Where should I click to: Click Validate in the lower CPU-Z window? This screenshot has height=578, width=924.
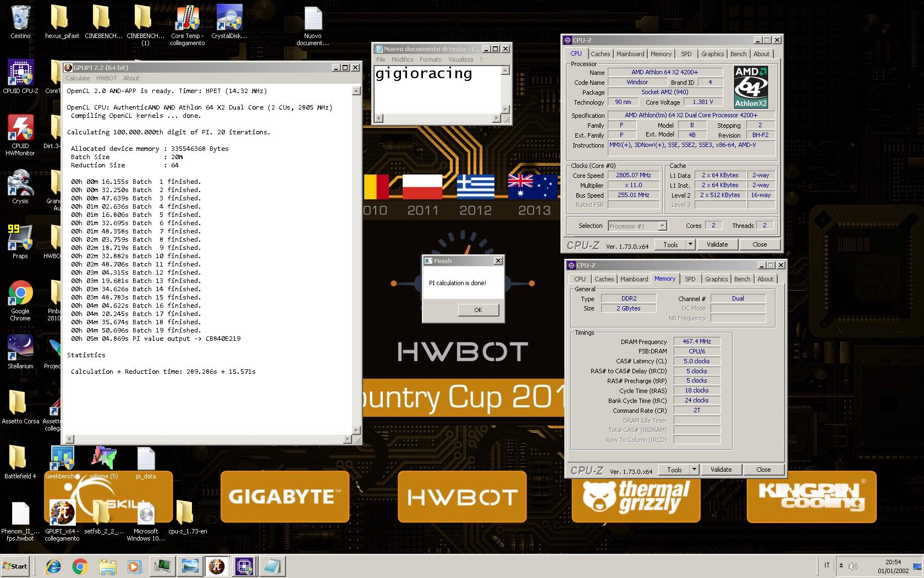(721, 470)
